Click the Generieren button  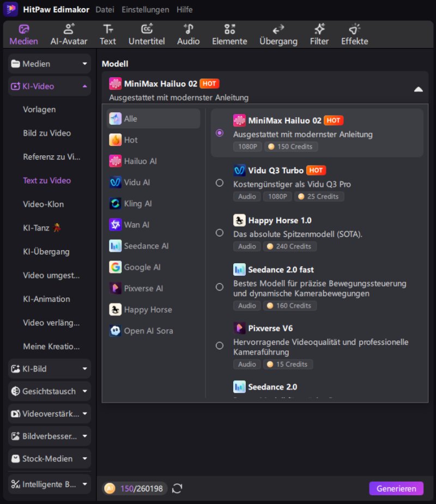[x=396, y=488]
